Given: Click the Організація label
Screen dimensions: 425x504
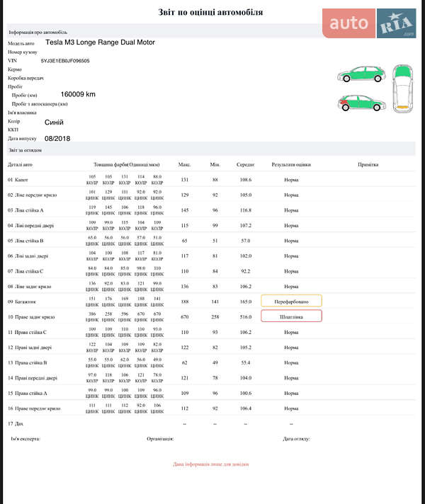Looking at the screenshot, I should pos(160,438).
